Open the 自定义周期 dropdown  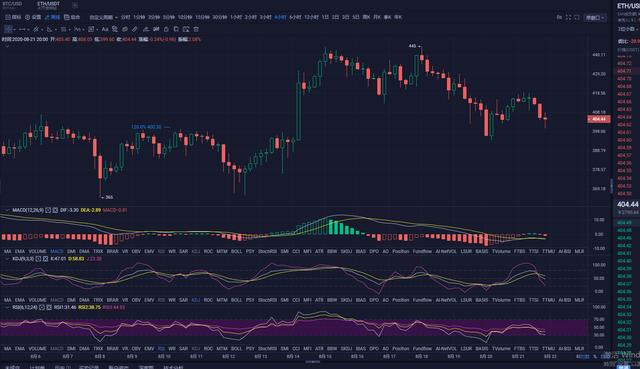pyautogui.click(x=103, y=17)
